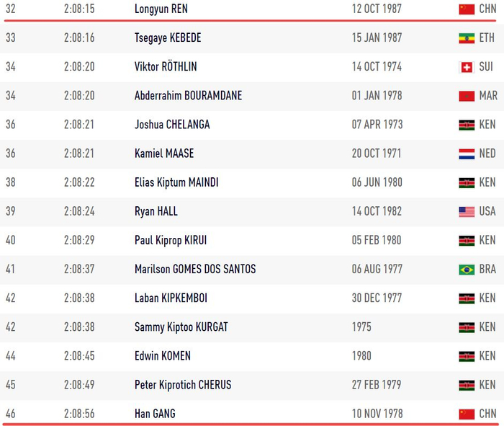Click the China flag in Longyun REN's row
Image resolution: width=504 pixels, height=426 pixels.
[467, 9]
